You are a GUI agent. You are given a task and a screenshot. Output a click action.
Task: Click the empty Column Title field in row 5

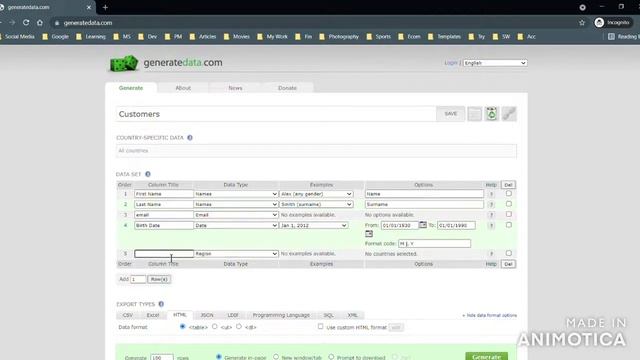(164, 254)
